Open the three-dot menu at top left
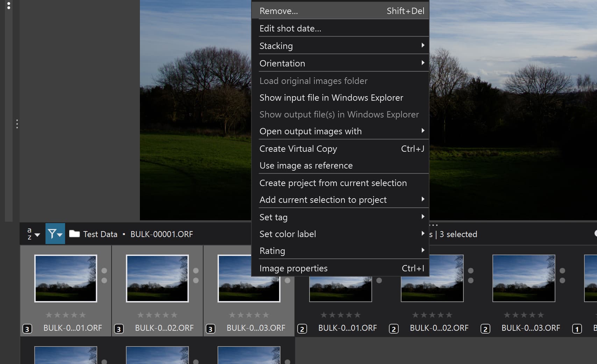This screenshot has width=597, height=364. tap(9, 5)
